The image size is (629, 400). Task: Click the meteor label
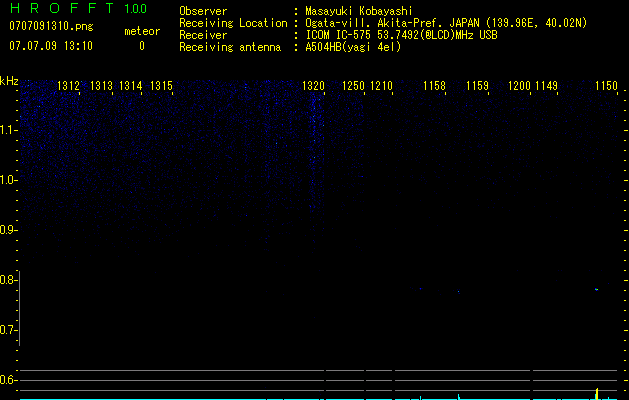[142, 31]
